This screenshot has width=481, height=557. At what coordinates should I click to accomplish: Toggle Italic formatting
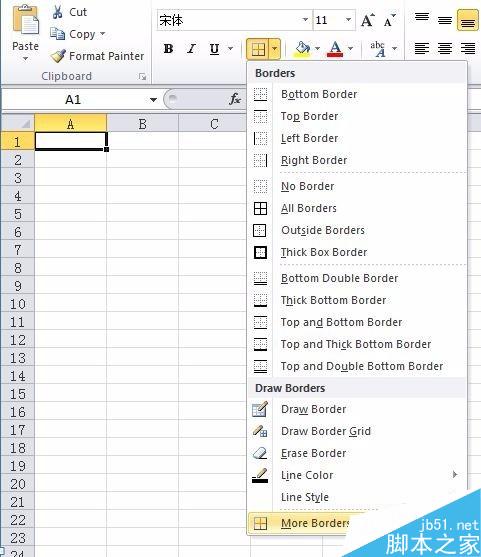[191, 49]
